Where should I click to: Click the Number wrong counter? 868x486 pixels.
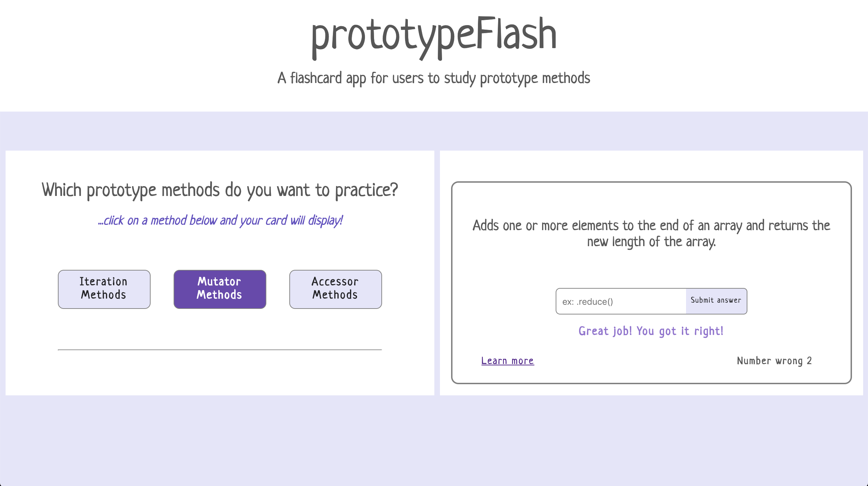click(x=774, y=360)
